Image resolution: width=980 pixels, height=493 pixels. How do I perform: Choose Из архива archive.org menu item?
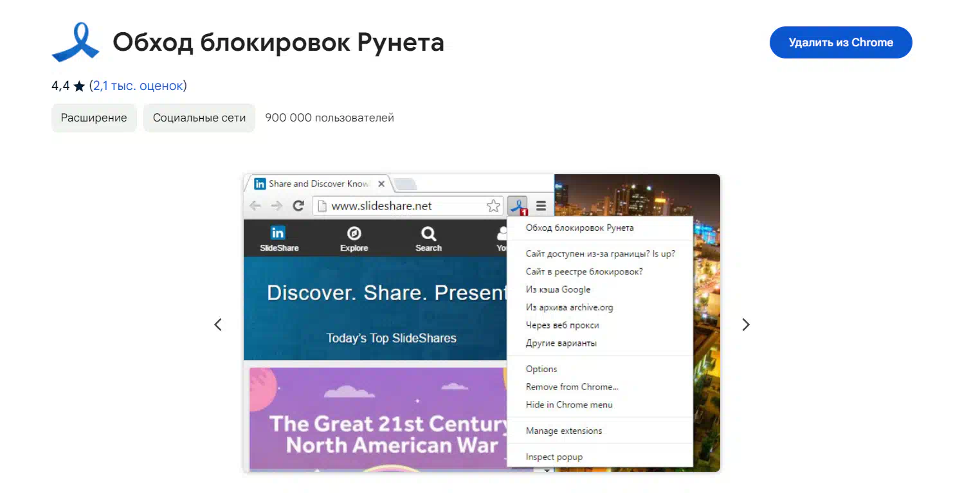[569, 307]
